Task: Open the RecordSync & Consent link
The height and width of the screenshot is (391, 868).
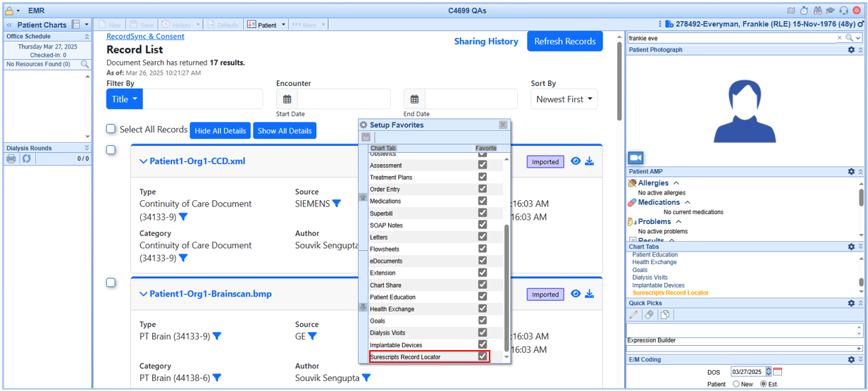Action: click(x=145, y=37)
